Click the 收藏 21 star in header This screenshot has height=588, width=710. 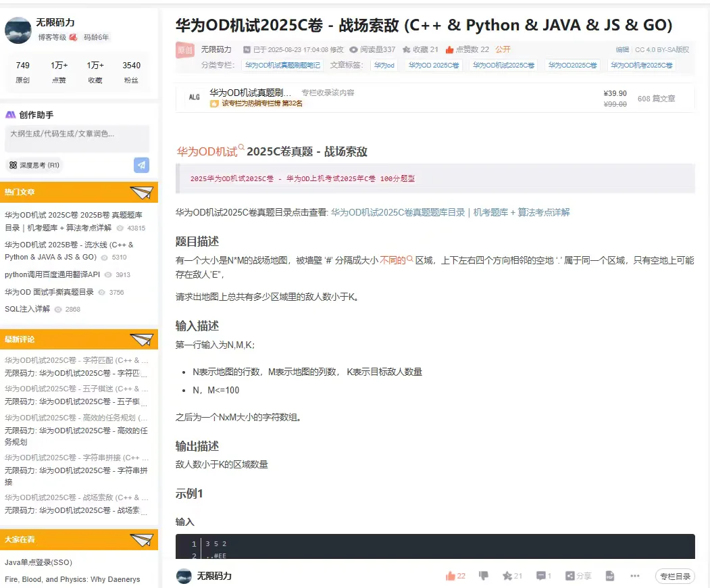pyautogui.click(x=420, y=49)
